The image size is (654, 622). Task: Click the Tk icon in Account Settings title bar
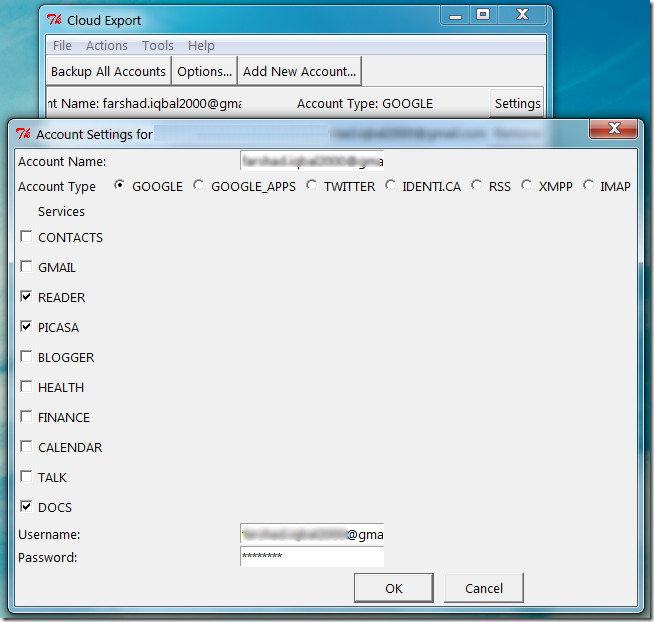[x=23, y=134]
